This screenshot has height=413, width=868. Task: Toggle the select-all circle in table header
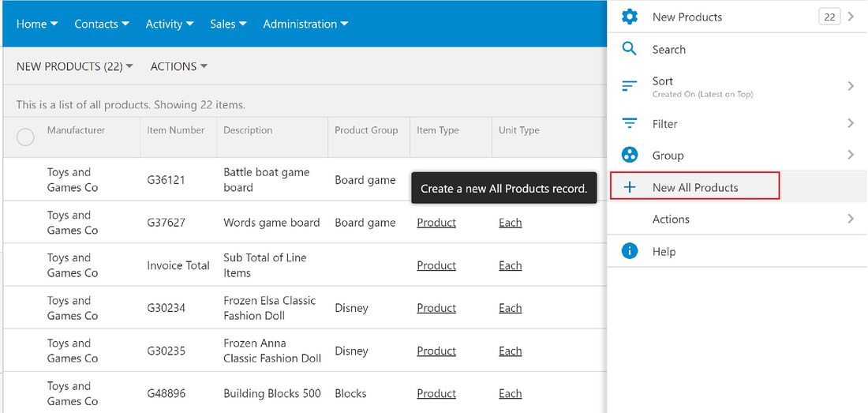(x=25, y=137)
